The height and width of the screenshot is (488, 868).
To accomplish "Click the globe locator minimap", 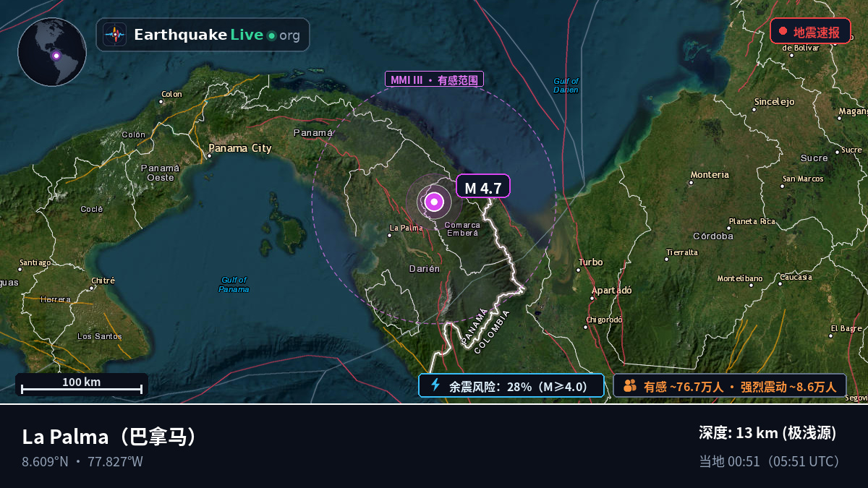I will (52, 52).
